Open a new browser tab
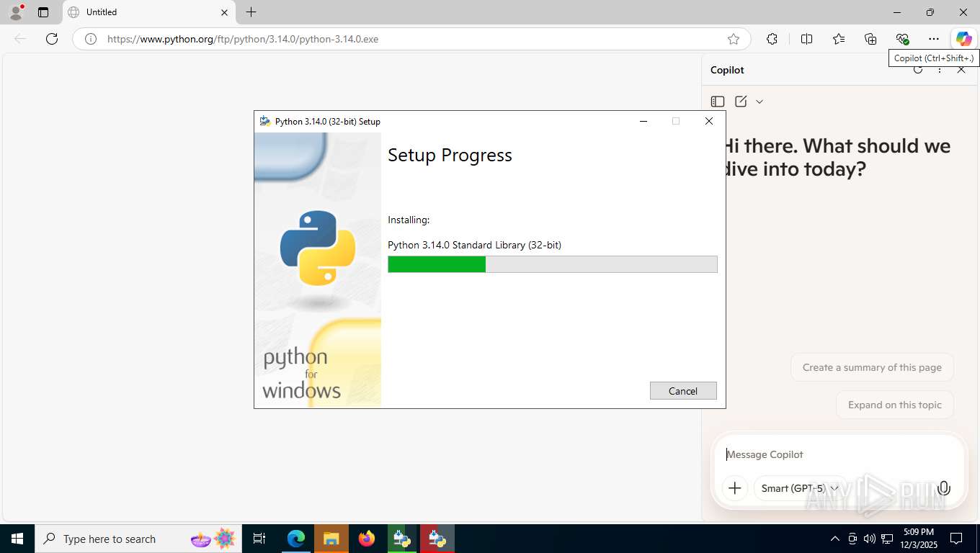 [x=251, y=12]
